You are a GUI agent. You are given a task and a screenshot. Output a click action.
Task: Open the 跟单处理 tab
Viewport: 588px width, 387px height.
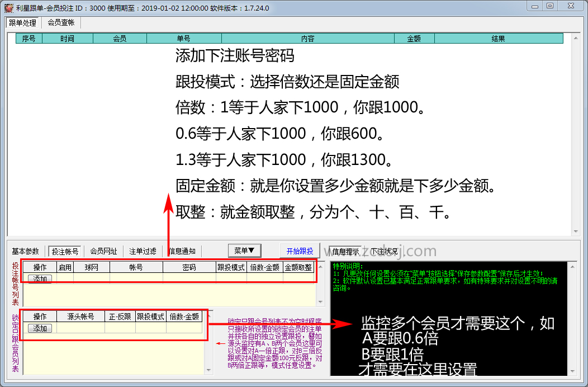(23, 23)
